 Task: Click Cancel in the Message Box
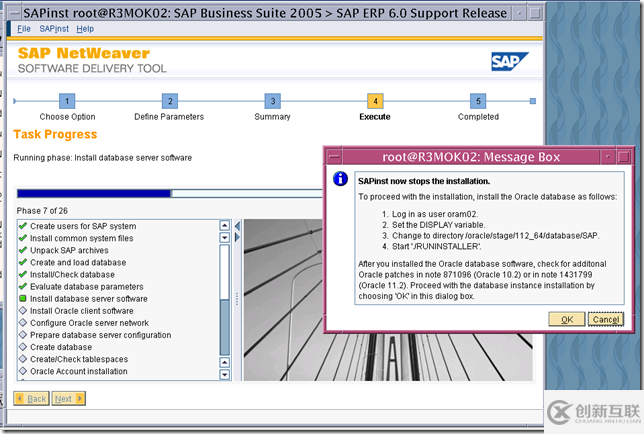point(606,319)
